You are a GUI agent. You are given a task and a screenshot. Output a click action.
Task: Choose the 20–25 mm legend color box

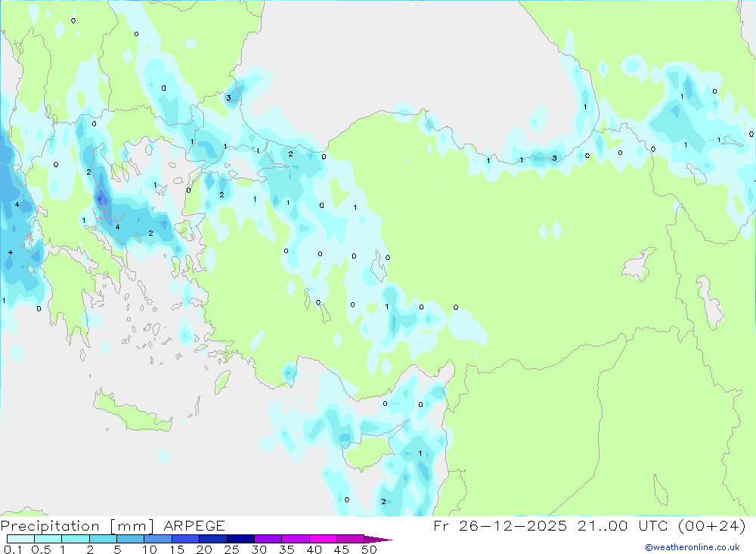click(212, 539)
